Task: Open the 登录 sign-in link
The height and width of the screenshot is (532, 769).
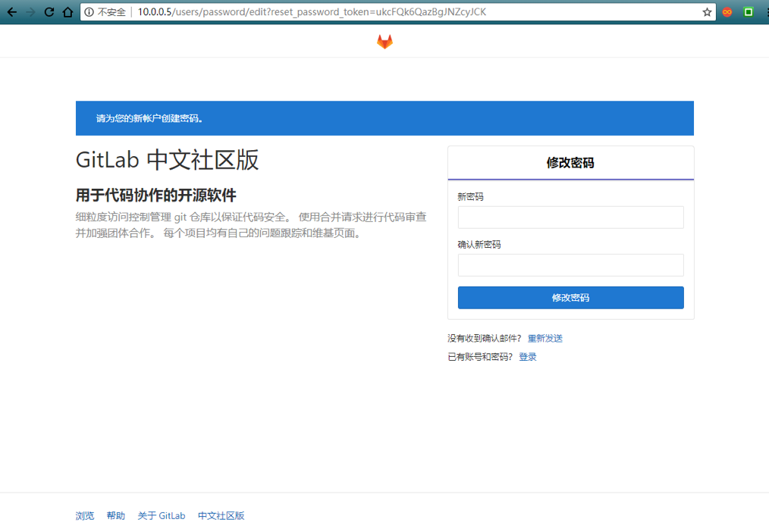Action: tap(528, 357)
